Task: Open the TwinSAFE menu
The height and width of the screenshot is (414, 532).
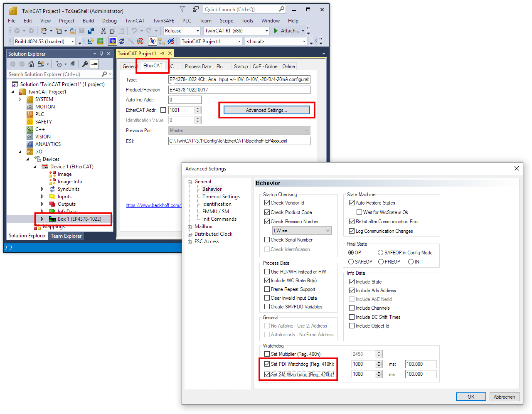Action: click(x=163, y=21)
